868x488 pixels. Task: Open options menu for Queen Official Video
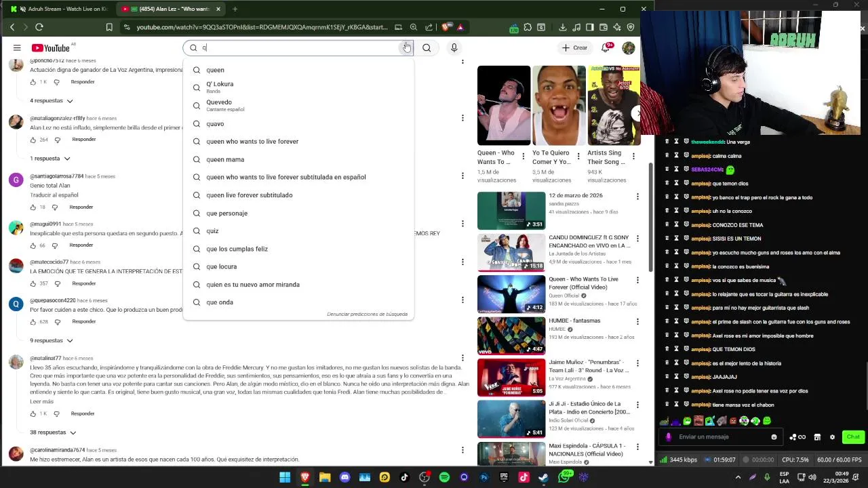[x=637, y=280]
